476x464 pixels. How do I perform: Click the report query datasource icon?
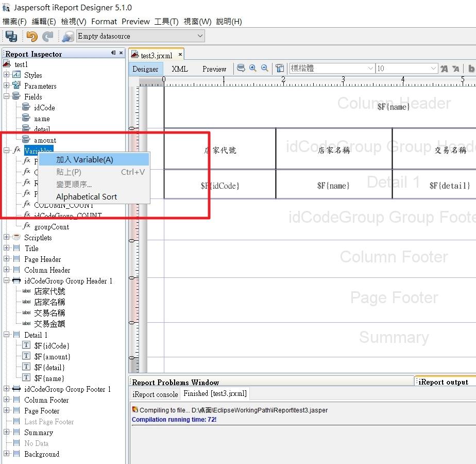[x=67, y=36]
